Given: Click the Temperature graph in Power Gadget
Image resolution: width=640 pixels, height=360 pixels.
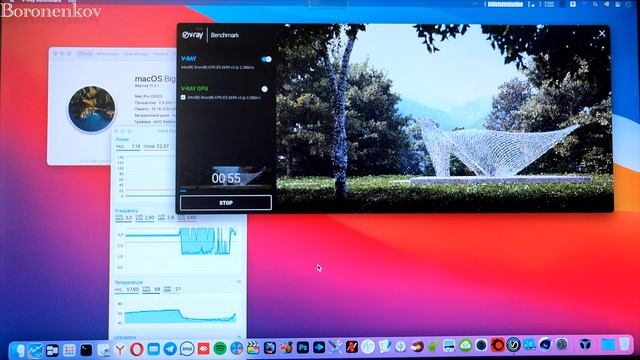Looking at the screenshot, I should 180,313.
